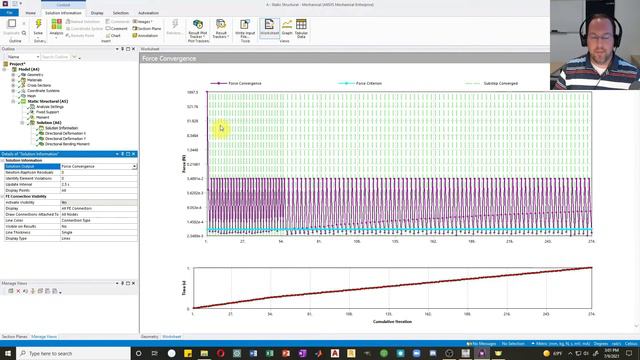Collapse the Solution (A6) node
Viewport: 640px width, 360px height.
(x=22, y=122)
